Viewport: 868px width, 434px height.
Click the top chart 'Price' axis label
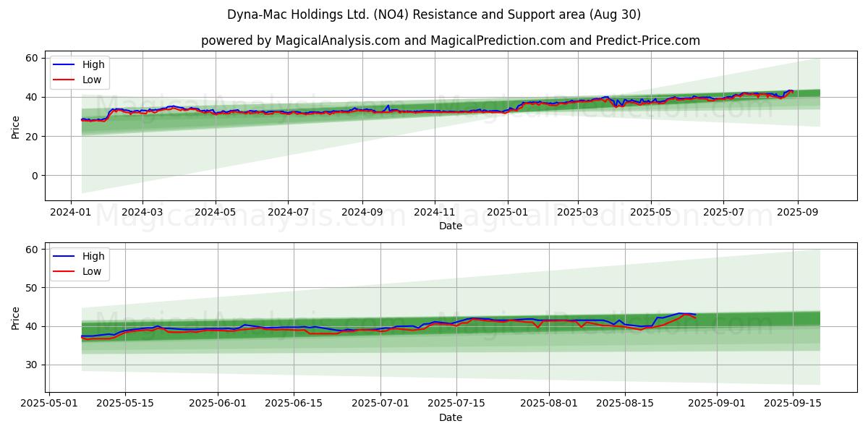[x=15, y=125]
